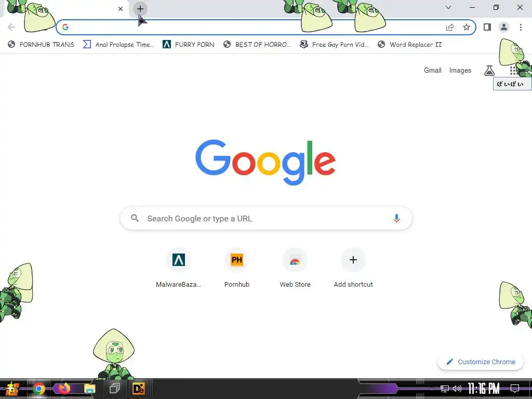
Task: Click the Google icon in the address bar
Action: tap(65, 27)
